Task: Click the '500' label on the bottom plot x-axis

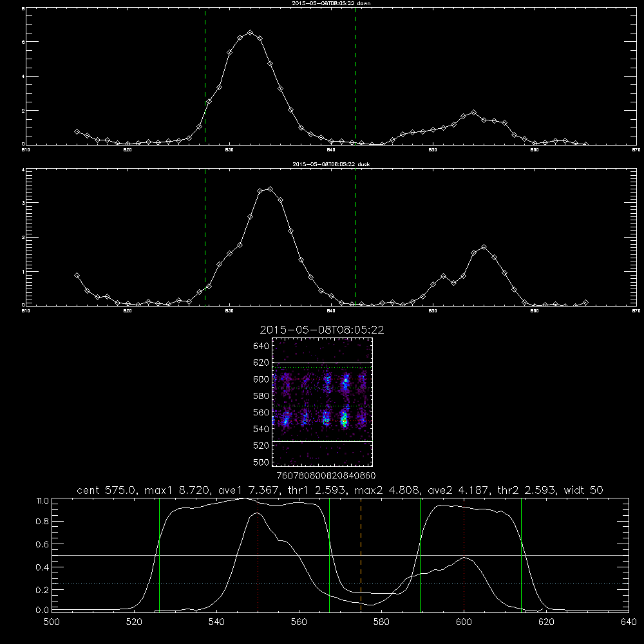Action: tap(52, 622)
